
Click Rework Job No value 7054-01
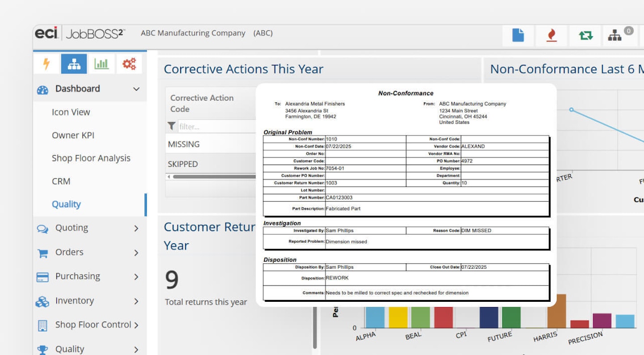(335, 168)
